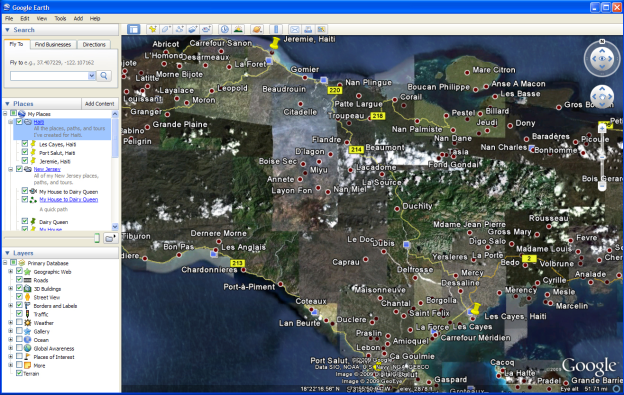
Task: Click the Add Content button
Action: point(99,104)
